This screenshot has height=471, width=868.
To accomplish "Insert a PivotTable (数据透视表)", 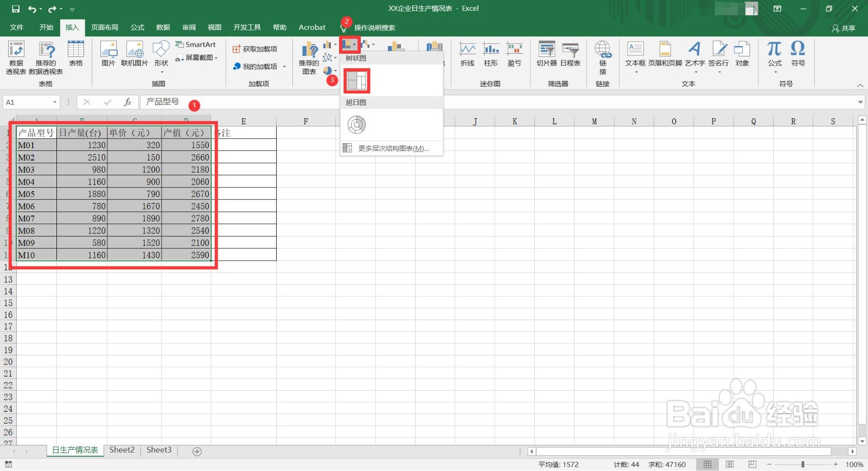I will click(16, 57).
